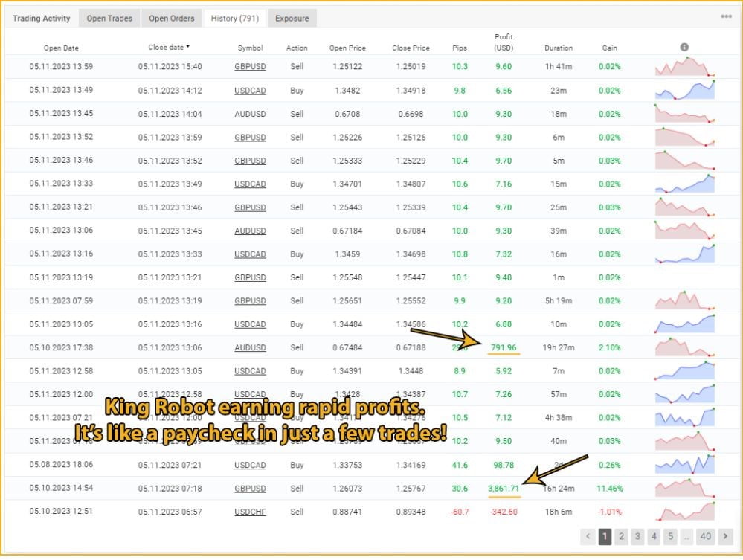
Task: Sort table by Open Date column header
Action: click(61, 48)
